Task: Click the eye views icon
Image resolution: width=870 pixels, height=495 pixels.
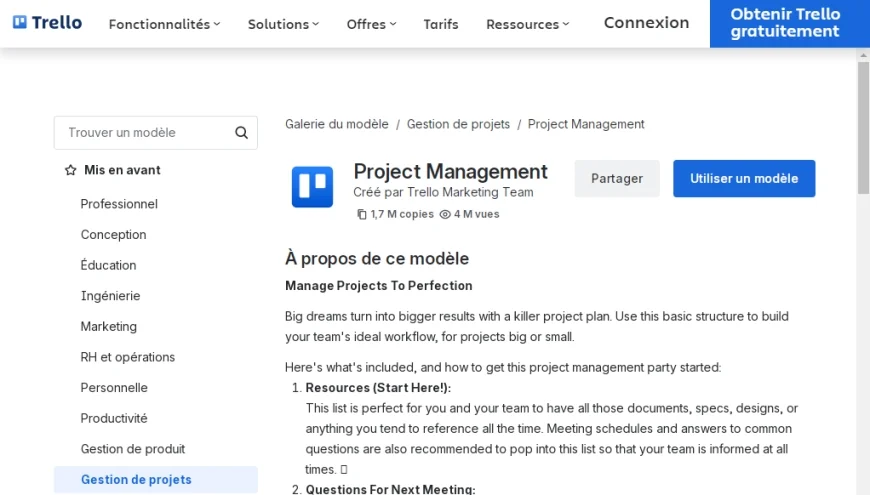Action: [x=445, y=214]
